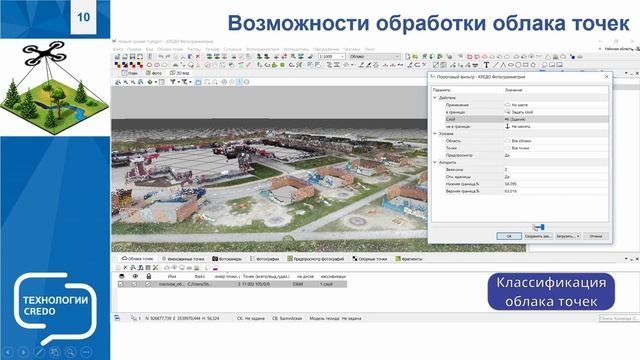Click the gear settings icon in 3D view toolbar
640x360 pixels.
point(150,82)
